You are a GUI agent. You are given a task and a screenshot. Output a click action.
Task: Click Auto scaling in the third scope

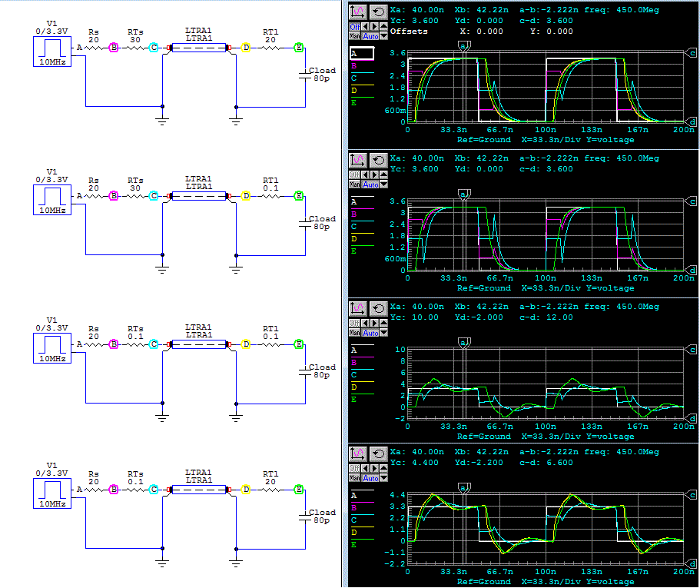370,333
